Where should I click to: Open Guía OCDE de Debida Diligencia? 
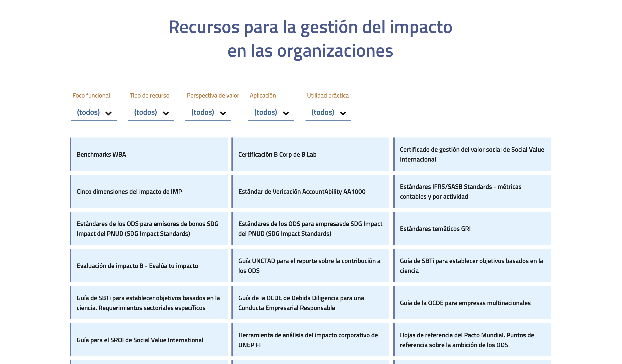[x=310, y=303]
